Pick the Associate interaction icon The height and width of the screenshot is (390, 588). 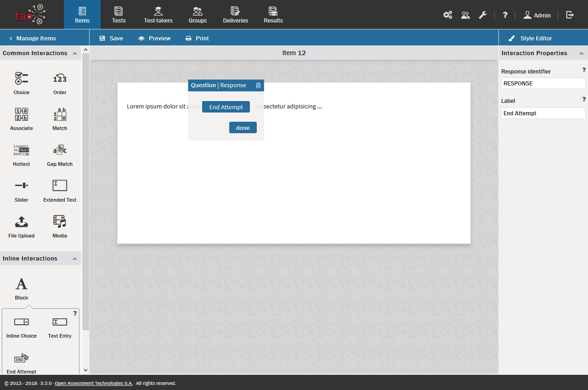[x=21, y=114]
